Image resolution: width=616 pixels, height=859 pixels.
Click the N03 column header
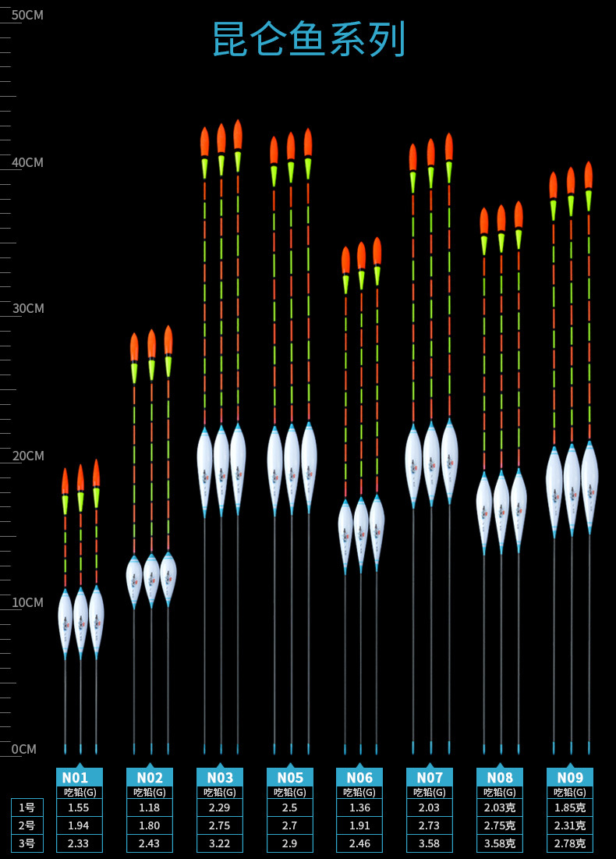pos(220,777)
